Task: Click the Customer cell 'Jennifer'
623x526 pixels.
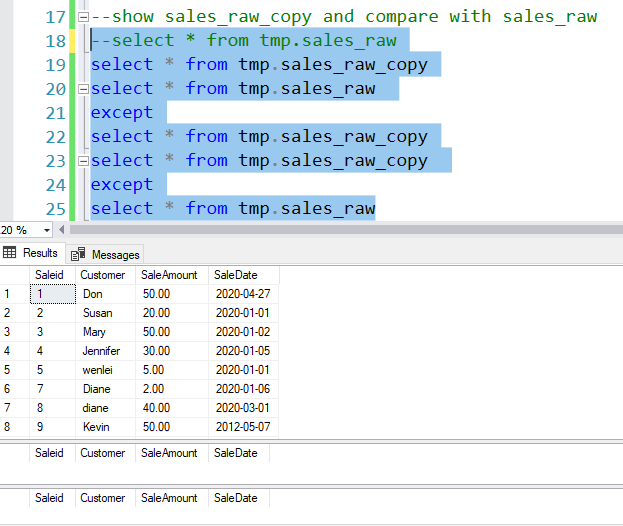Action: pyautogui.click(x=105, y=351)
